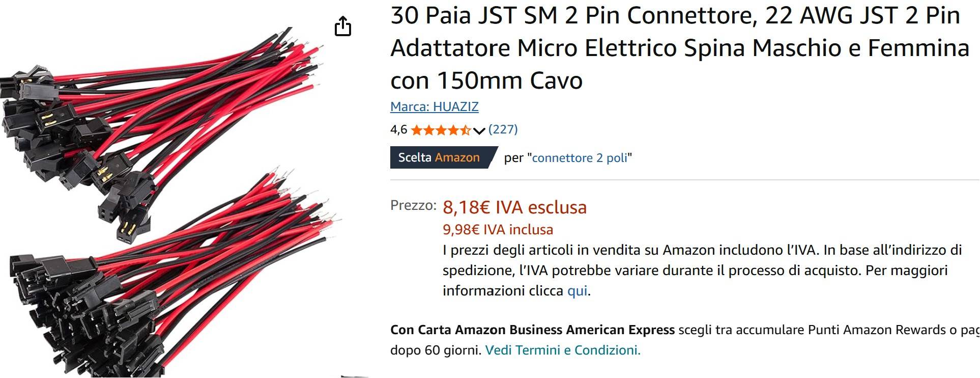
Task: Click the Prezzo: label
Action: (413, 206)
